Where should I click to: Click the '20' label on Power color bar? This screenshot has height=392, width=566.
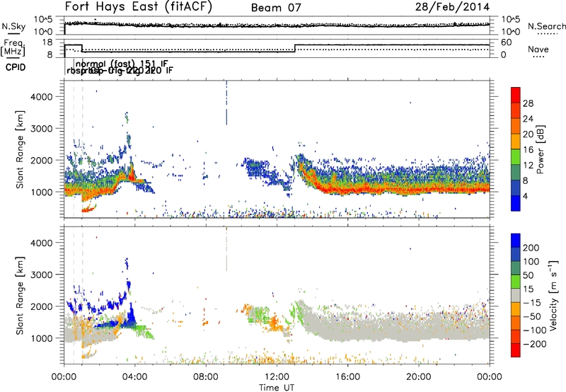[x=528, y=134]
